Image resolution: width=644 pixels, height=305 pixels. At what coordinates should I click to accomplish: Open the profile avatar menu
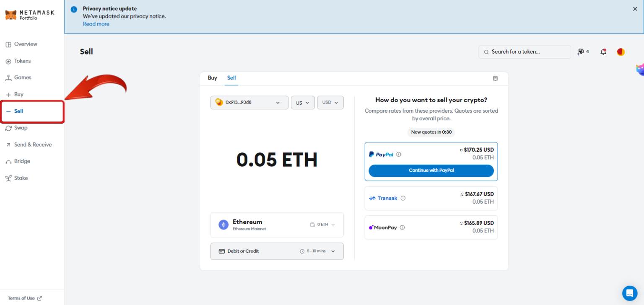click(621, 52)
